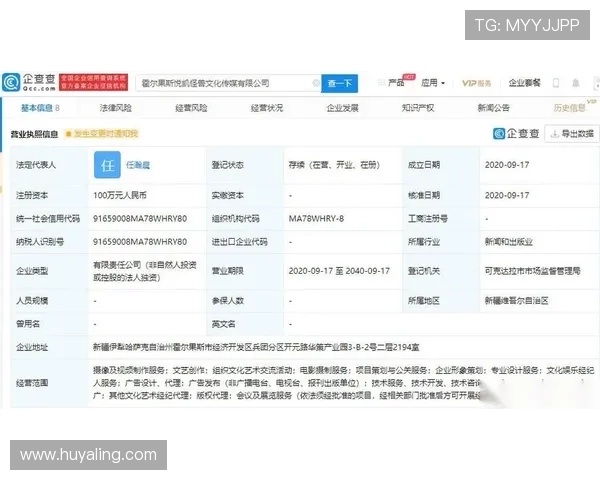
Task: Switch to the 经营状况 tab
Action: click(267, 108)
